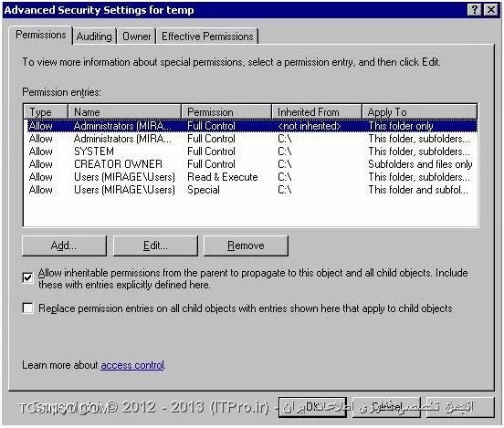
Task: Click This folder and subfol... cell
Action: coord(418,190)
